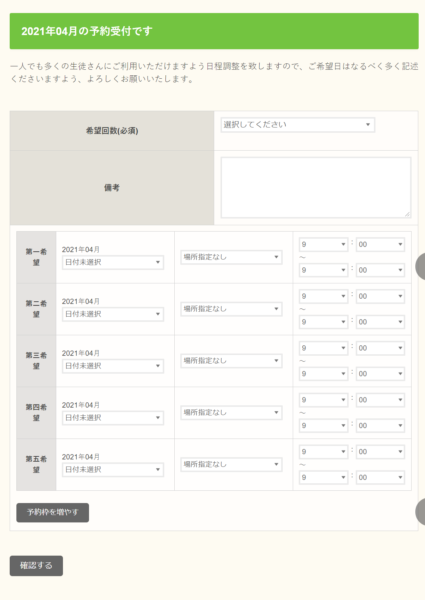Screen dimensions: 425x600
Task: Open 第四希望 start hour dropdown
Action: pos(323,400)
